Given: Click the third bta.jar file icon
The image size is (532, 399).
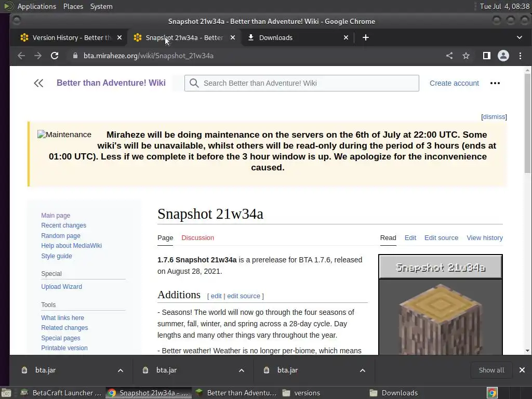Looking at the screenshot, I should (267, 370).
